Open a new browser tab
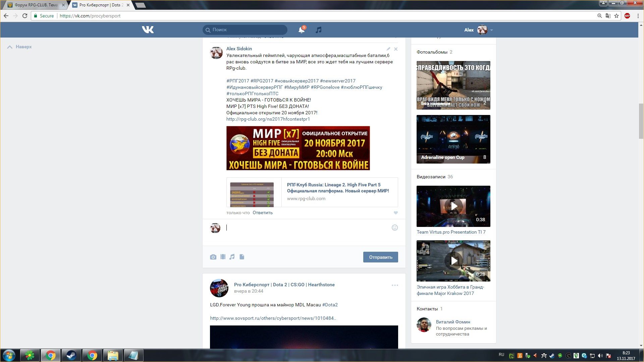The image size is (644, 362). point(140,5)
